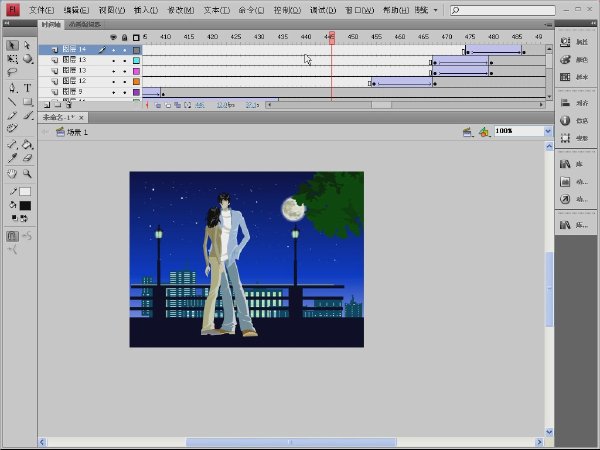600x450 pixels.
Task: Open the 修改(M) modify menu
Action: pyautogui.click(x=181, y=10)
